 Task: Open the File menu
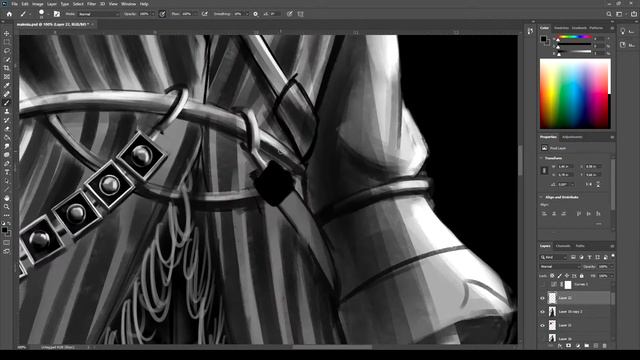coord(14,4)
